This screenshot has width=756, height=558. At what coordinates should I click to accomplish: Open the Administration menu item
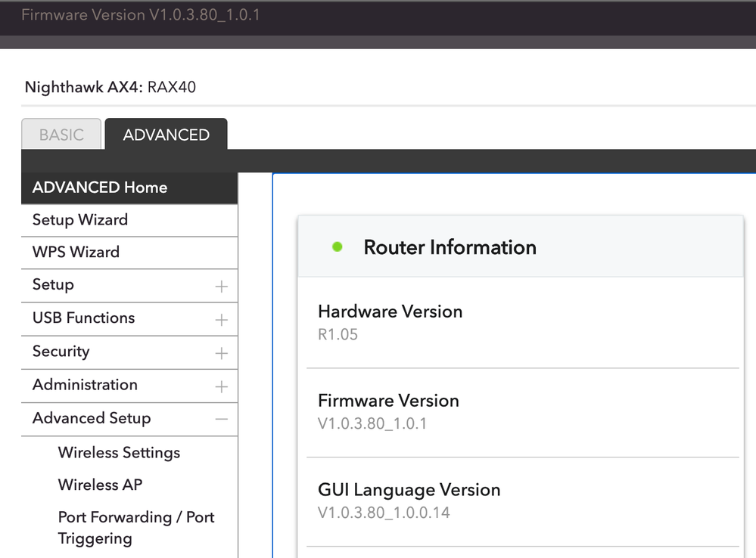[85, 385]
